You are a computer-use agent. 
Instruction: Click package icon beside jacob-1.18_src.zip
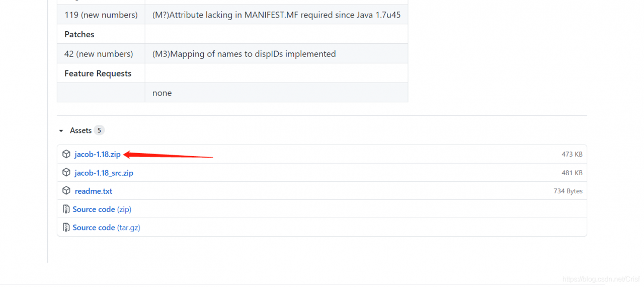click(x=66, y=173)
